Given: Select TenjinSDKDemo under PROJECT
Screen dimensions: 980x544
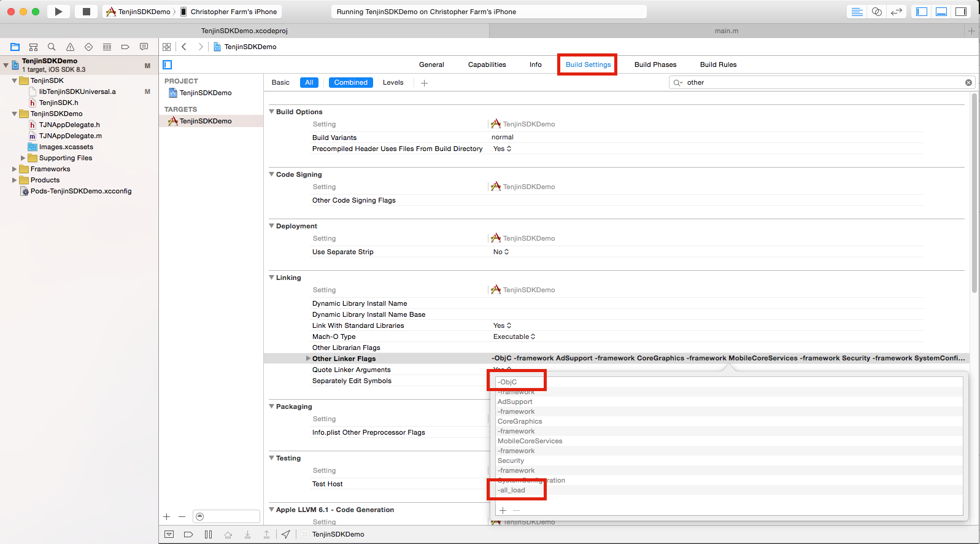Looking at the screenshot, I should (x=205, y=93).
